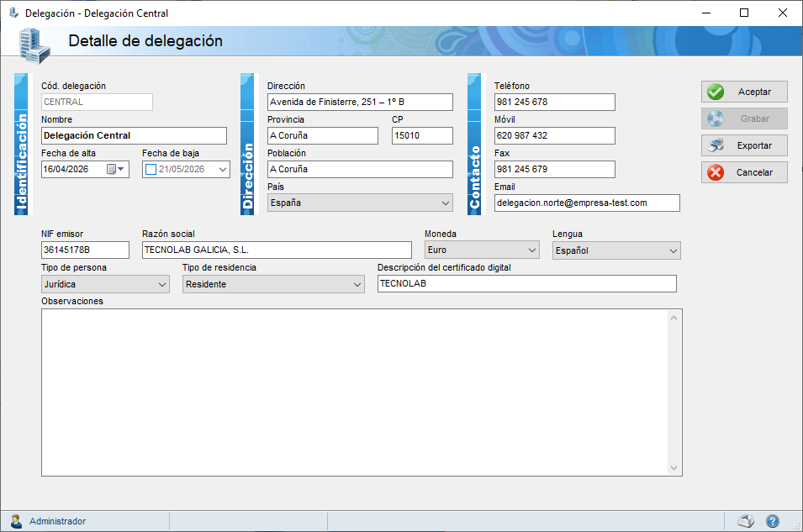Click the Aceptar button
The image size is (803, 532).
(744, 92)
